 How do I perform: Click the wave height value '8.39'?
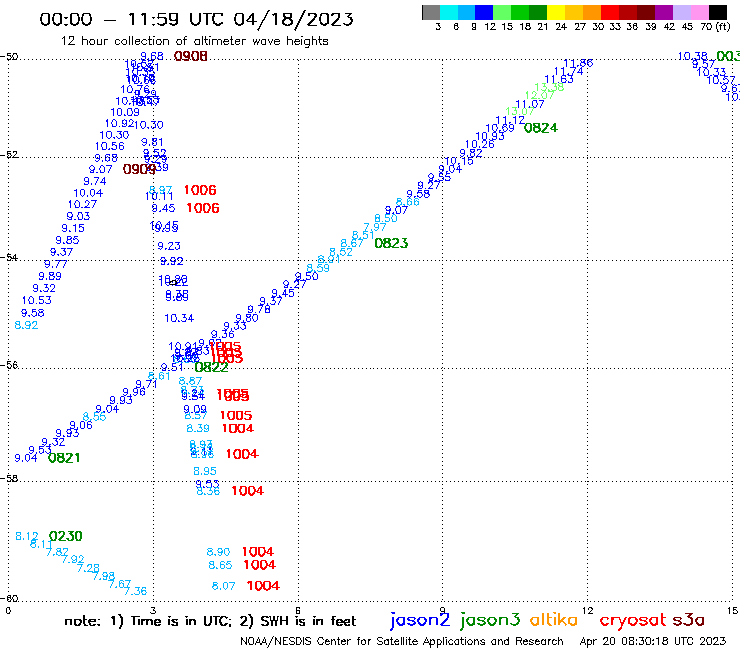[198, 428]
